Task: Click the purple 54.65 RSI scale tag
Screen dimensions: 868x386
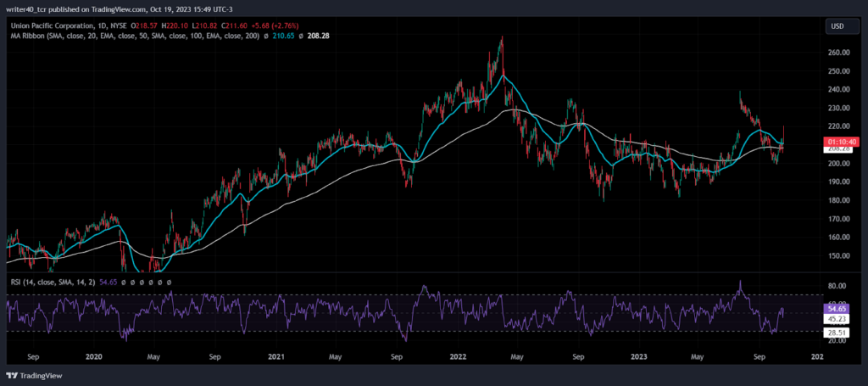Action: coord(835,309)
